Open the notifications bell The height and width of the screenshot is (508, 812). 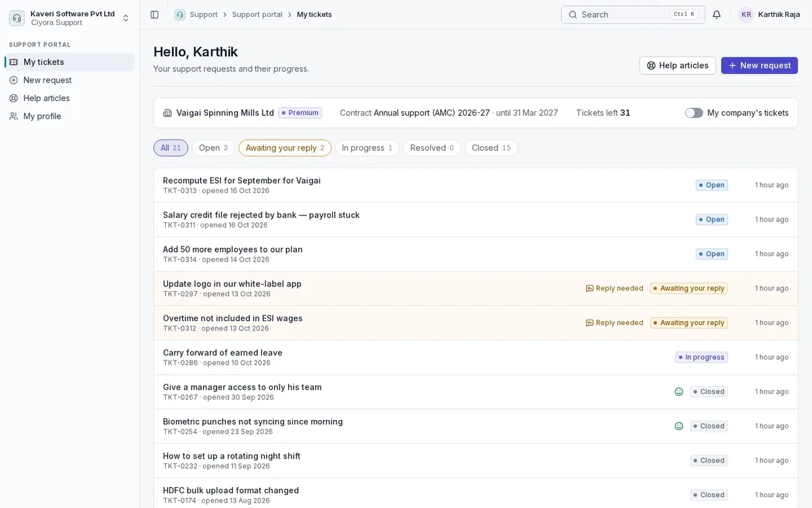(717, 14)
